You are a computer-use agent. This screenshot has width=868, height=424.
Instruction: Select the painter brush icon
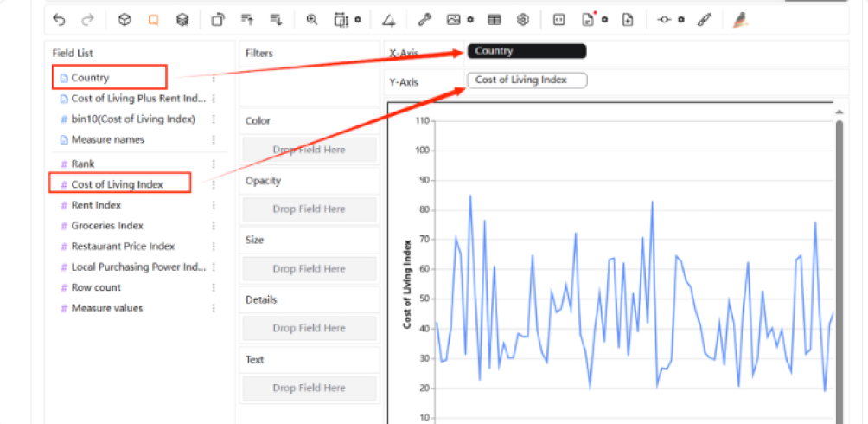[x=703, y=20]
